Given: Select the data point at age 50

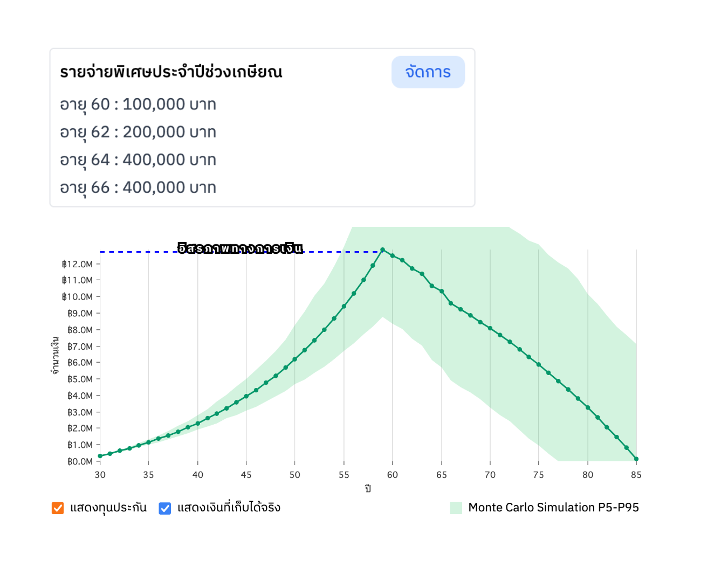Looking at the screenshot, I should point(294,359).
